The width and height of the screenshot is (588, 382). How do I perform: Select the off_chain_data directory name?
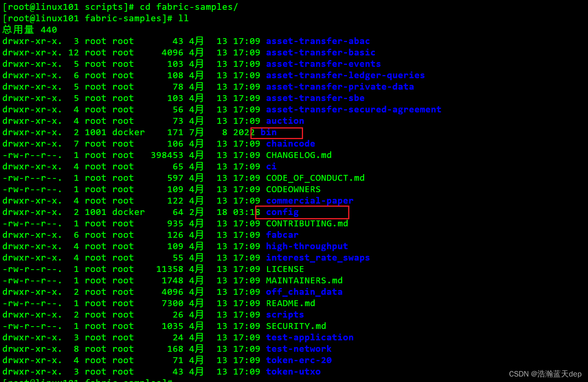tap(304, 292)
